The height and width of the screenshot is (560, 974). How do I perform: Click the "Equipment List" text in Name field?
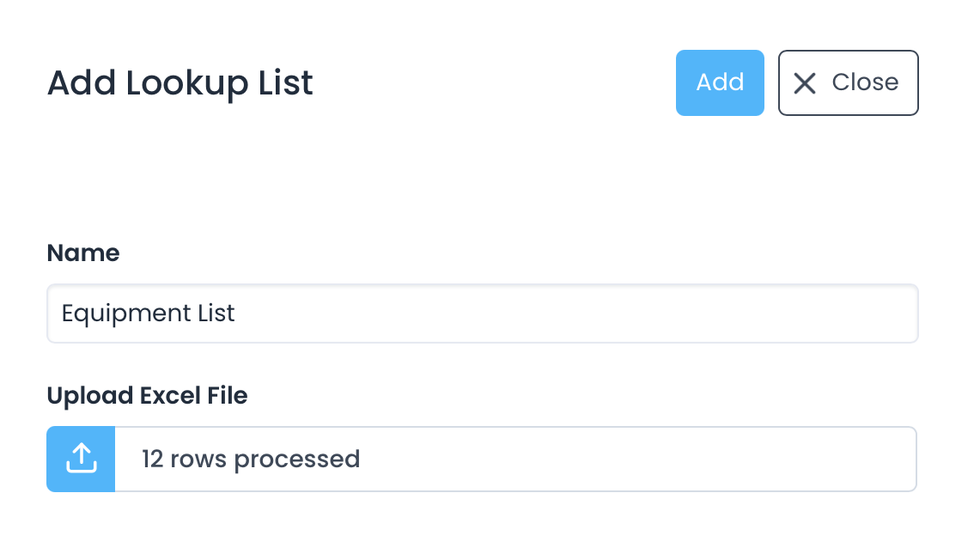[148, 313]
